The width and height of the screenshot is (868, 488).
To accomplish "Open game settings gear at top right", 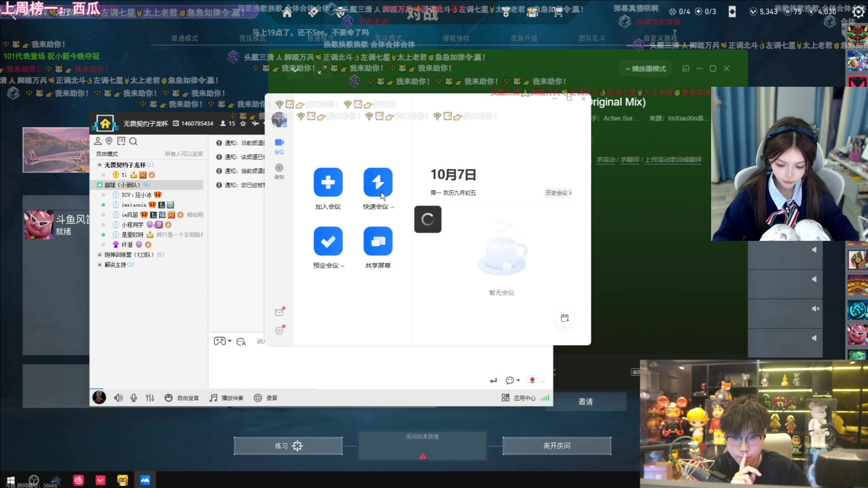I will point(858,12).
